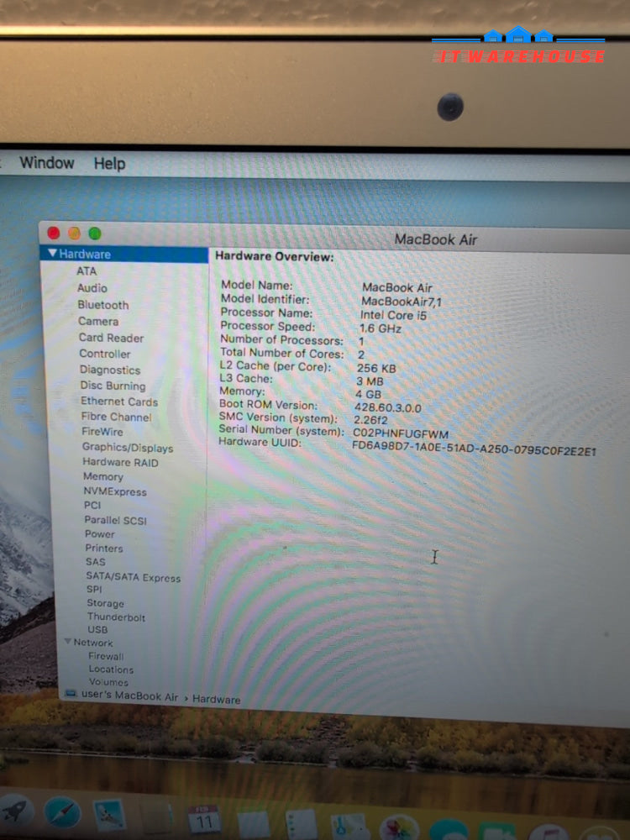Select Storage in the sidebar
Viewport: 630px width, 840px height.
105,602
